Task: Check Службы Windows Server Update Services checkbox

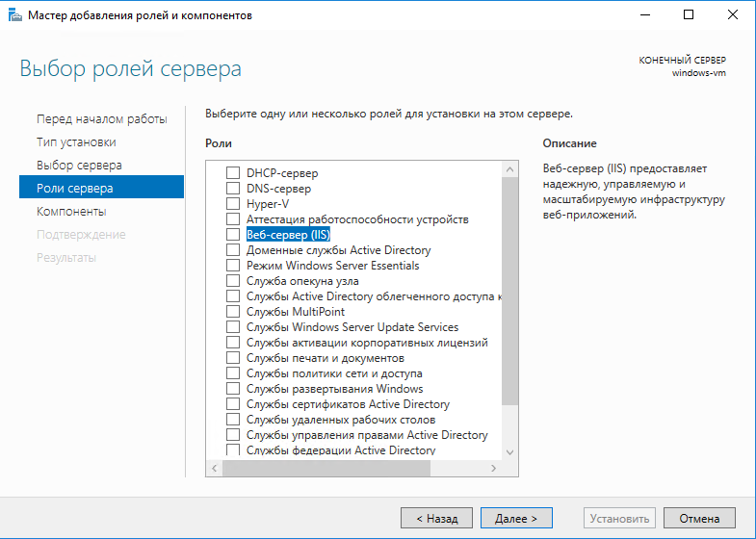Action: [x=233, y=327]
